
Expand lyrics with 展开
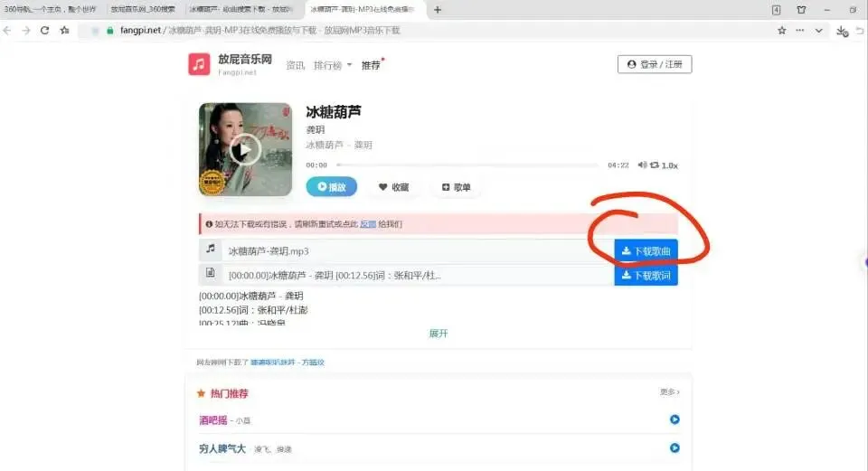pyautogui.click(x=439, y=334)
